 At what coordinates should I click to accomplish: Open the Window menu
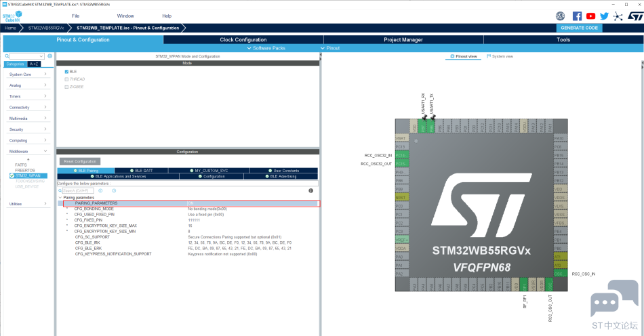coord(125,16)
